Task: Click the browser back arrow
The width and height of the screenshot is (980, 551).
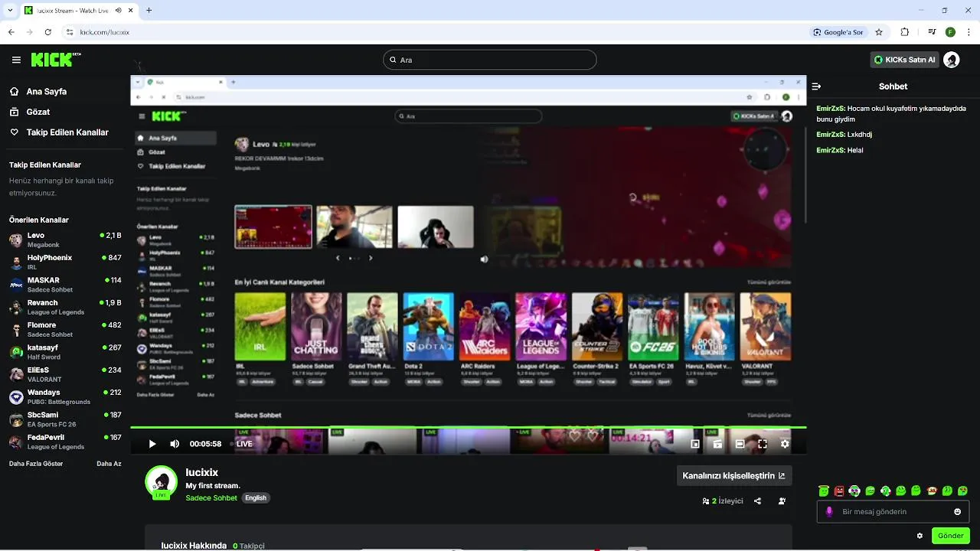Action: [11, 32]
